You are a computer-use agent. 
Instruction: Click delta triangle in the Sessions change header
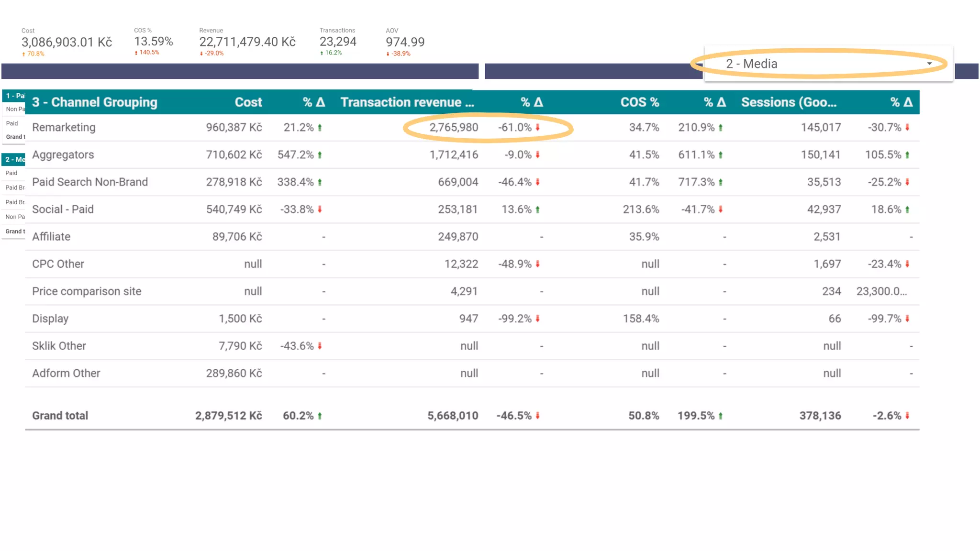click(908, 102)
